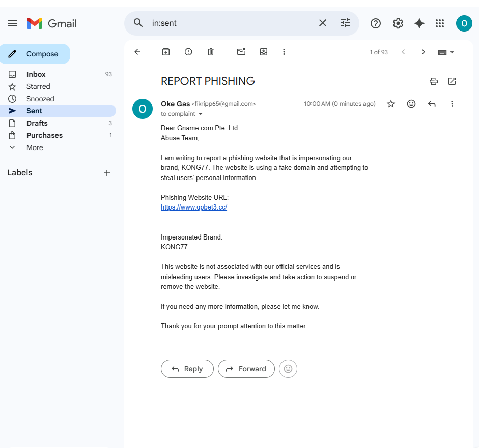Open email in new window icon
479x448 pixels.
(x=452, y=81)
